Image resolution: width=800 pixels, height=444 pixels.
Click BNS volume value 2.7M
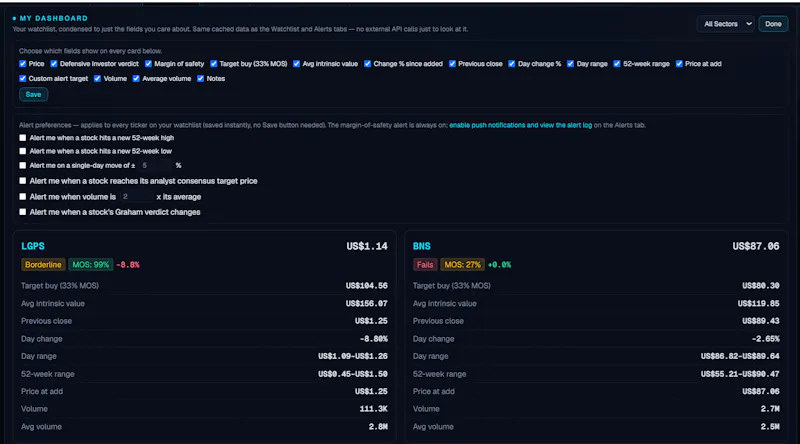[x=770, y=409]
